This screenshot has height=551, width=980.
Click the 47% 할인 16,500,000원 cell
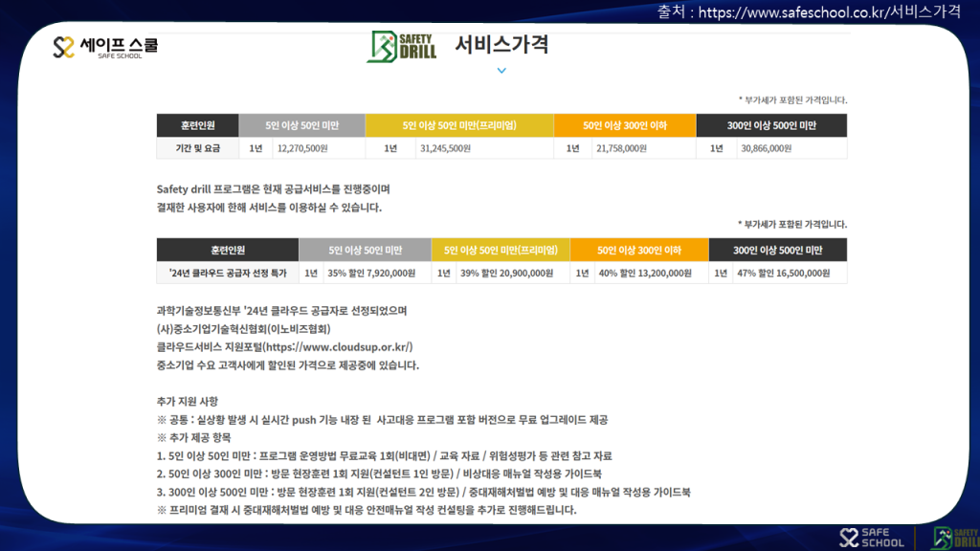point(790,273)
